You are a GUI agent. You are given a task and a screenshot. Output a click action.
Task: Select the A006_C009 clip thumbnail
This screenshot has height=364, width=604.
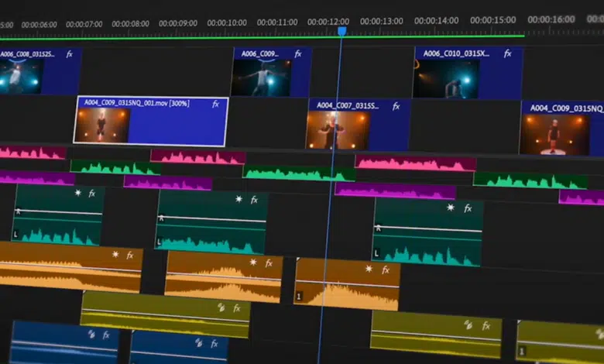[x=261, y=77]
